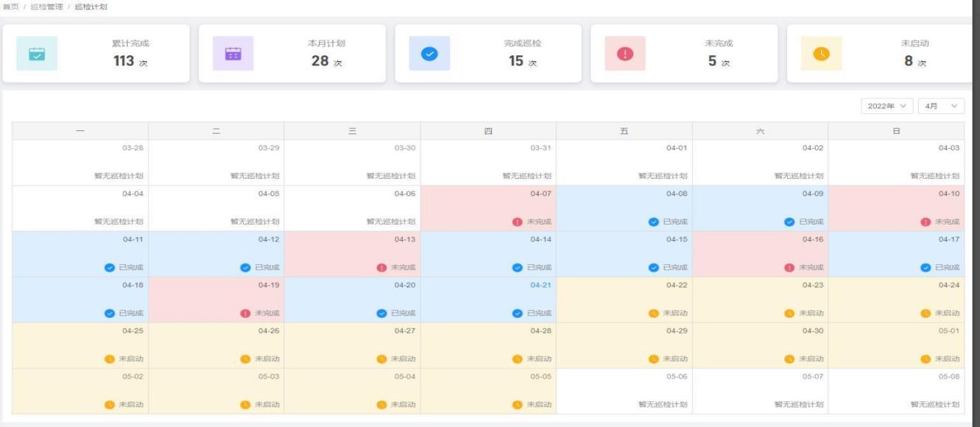980x427 pixels.
Task: Click the blue 完成巡检 checkmark icon
Action: [x=429, y=54]
